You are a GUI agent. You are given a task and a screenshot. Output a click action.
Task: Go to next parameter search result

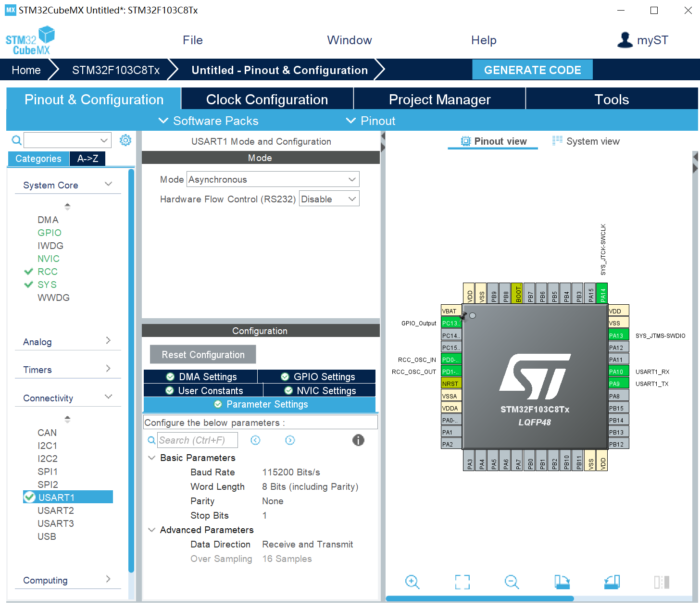click(x=290, y=440)
